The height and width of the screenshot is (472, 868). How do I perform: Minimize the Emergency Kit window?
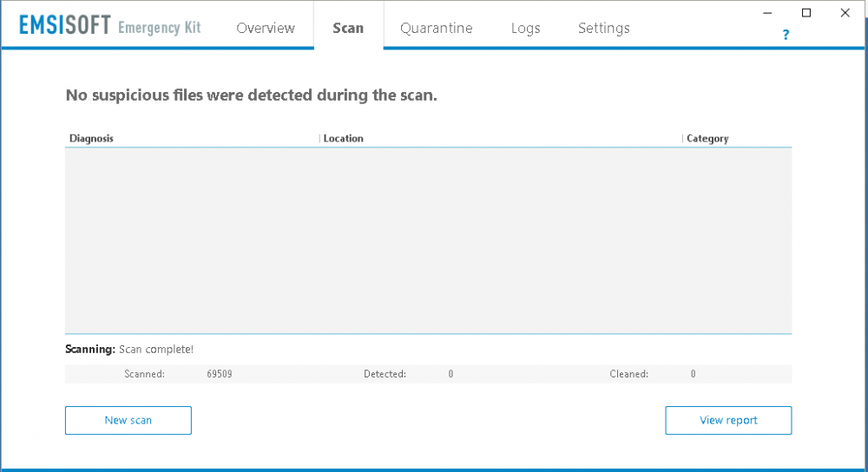[x=767, y=13]
